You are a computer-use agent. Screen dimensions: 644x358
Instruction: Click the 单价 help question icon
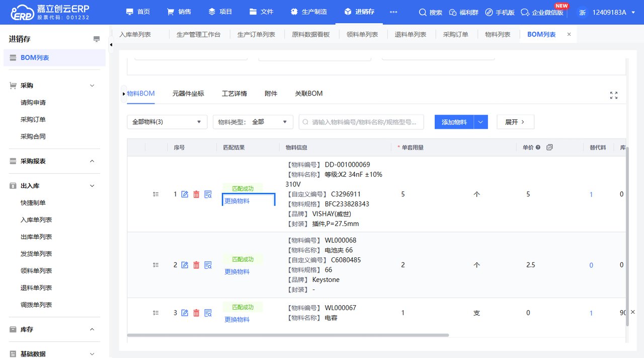point(538,148)
